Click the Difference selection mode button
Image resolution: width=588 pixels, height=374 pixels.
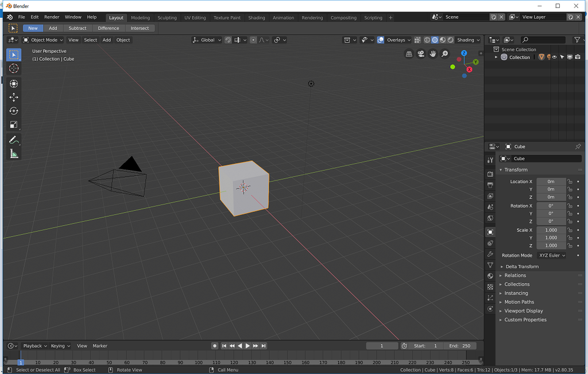point(109,28)
